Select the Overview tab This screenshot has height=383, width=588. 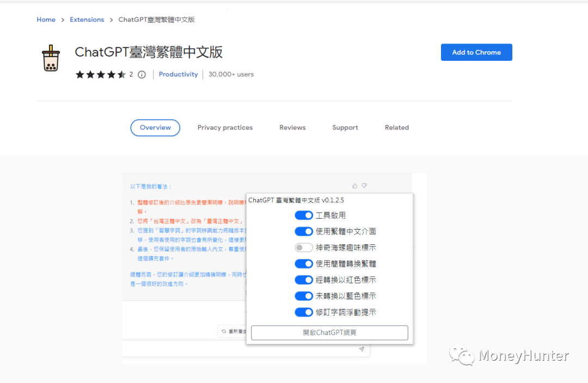[155, 127]
